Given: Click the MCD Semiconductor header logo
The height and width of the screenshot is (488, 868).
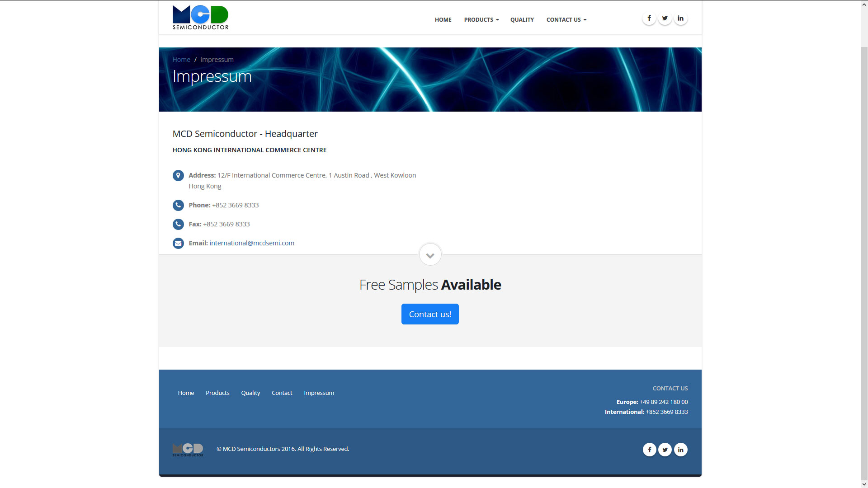Looking at the screenshot, I should (200, 18).
